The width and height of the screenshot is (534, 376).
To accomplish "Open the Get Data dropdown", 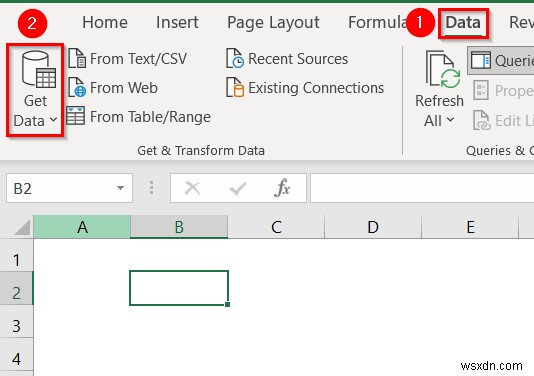I will (35, 90).
